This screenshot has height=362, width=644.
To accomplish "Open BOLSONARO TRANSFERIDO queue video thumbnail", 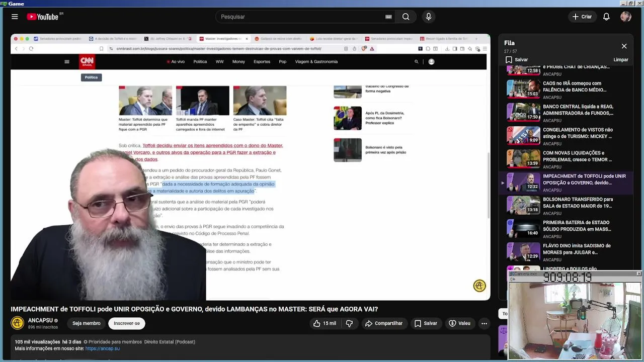I will coord(523,205).
